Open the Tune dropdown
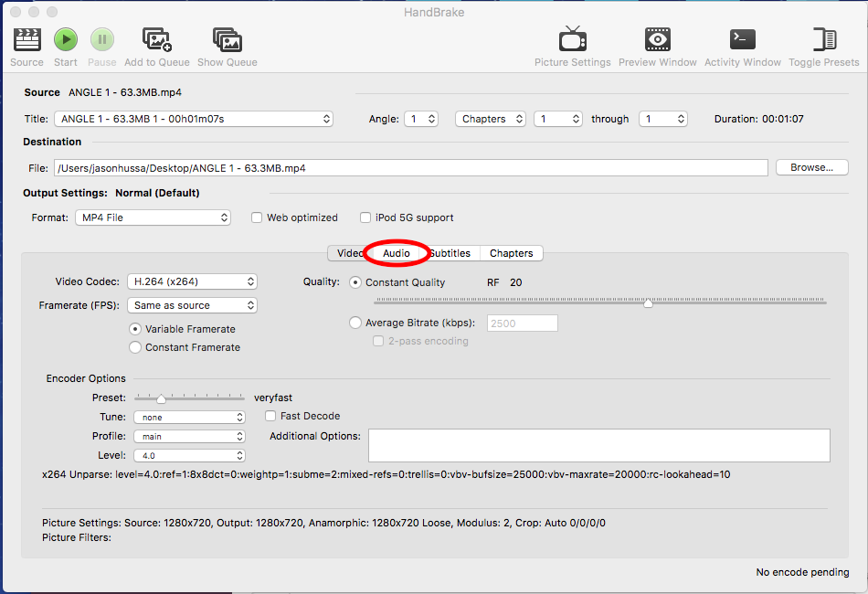 189,418
